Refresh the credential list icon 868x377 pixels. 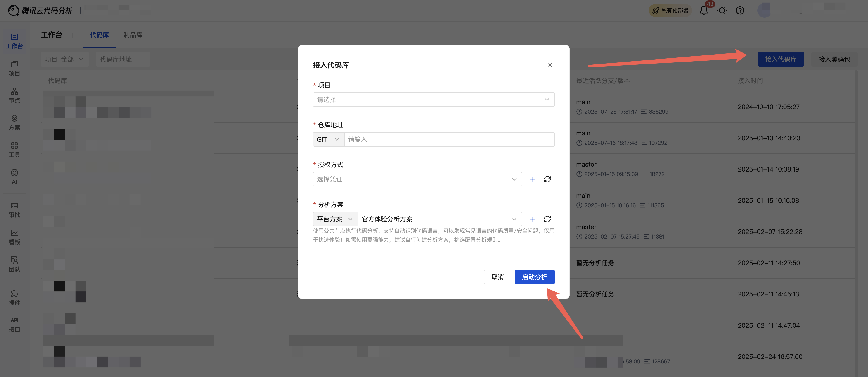coord(547,179)
